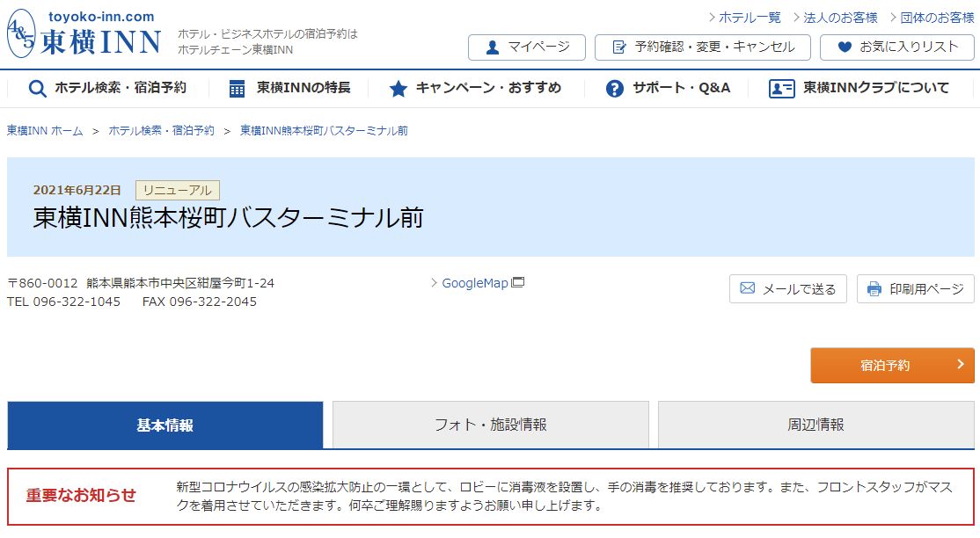
Task: Click the 新型コロナウイルス notice text
Action: tap(564, 496)
